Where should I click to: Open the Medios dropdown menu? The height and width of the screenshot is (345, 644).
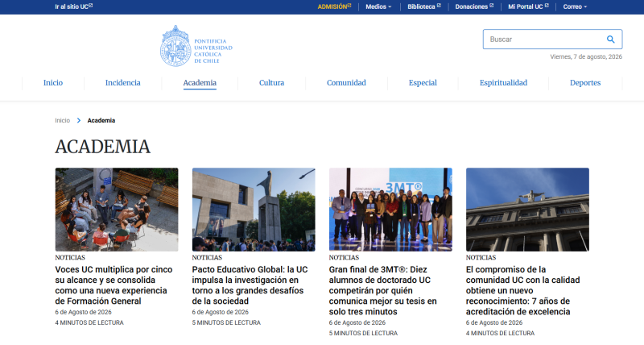click(x=378, y=6)
